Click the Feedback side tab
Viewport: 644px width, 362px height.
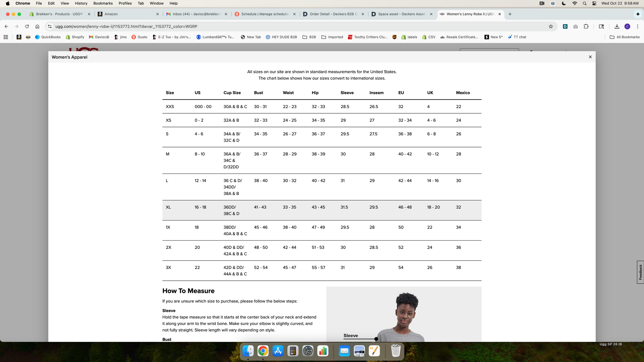640,272
